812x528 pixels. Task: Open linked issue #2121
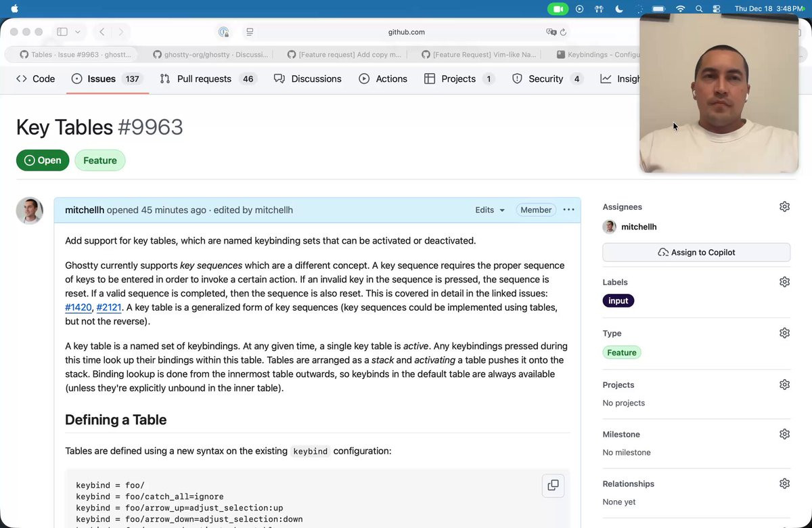coord(109,307)
